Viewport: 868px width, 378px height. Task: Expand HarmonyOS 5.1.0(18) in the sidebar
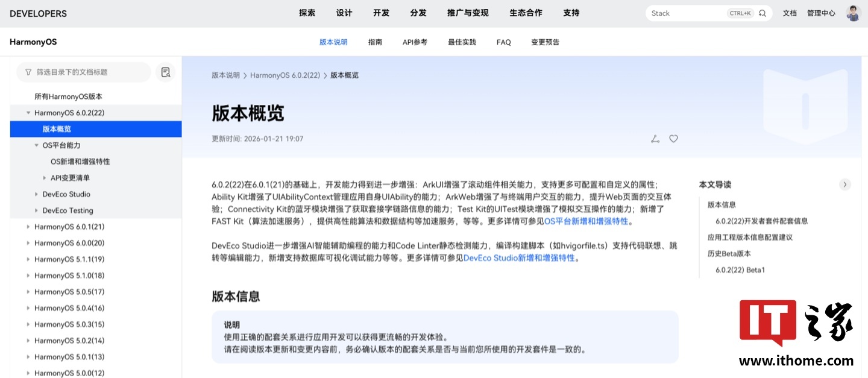[28, 276]
